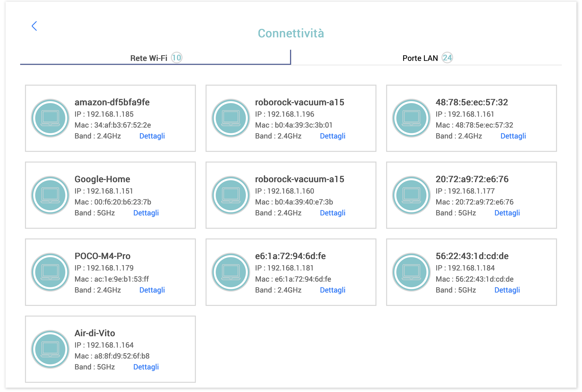Click the Air-di-Vito device name
The image size is (582, 392).
95,333
